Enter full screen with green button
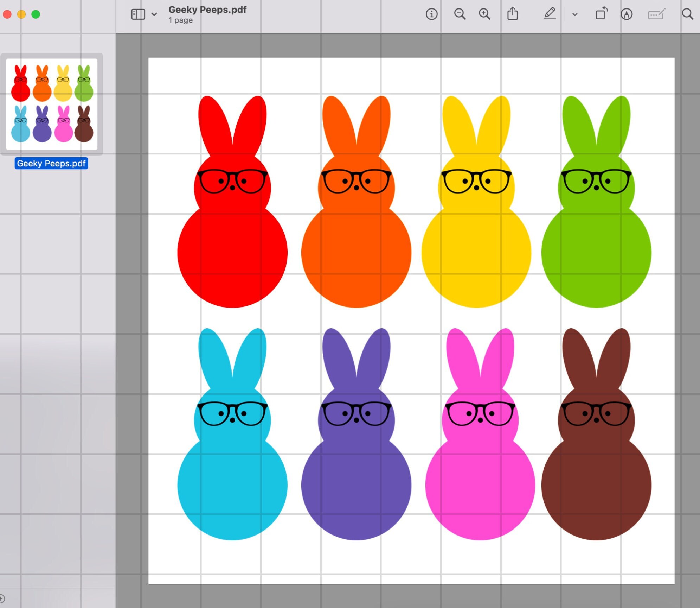The width and height of the screenshot is (700, 608). pyautogui.click(x=36, y=14)
